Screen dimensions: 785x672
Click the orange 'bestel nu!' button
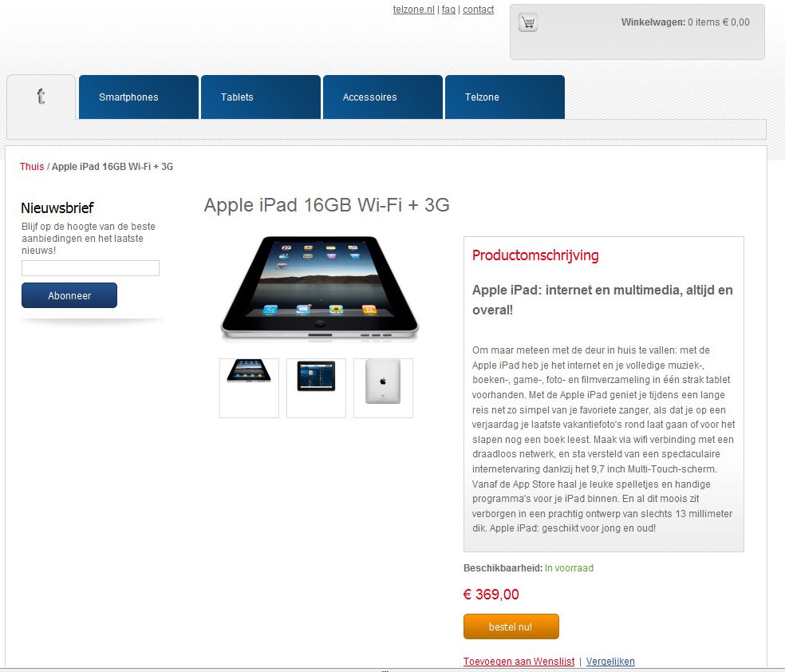(511, 627)
